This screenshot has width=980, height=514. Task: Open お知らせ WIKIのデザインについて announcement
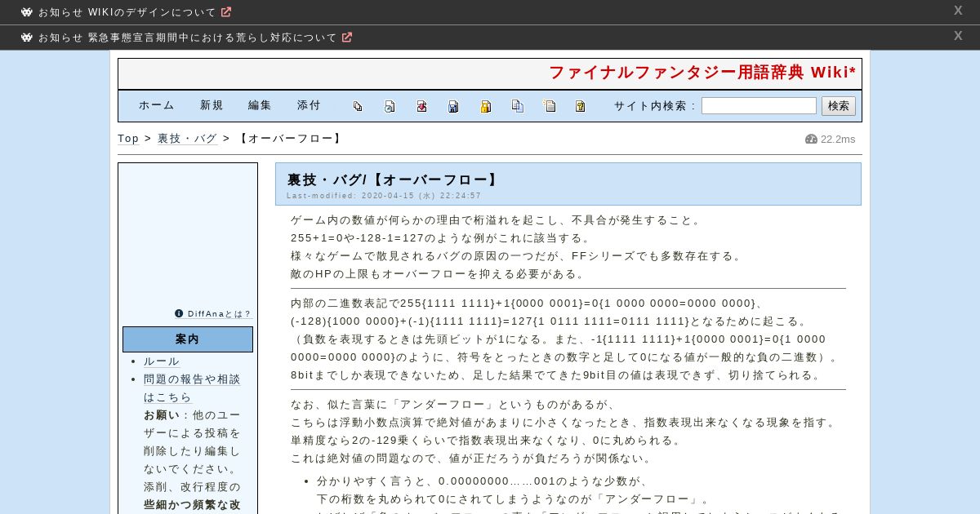[x=127, y=12]
